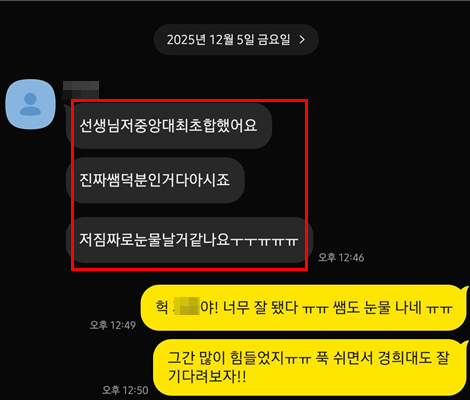This screenshot has width=470, height=400.
Task: Tap the yellow bubble 그간 많이 힘들었지
Action: pos(310,367)
